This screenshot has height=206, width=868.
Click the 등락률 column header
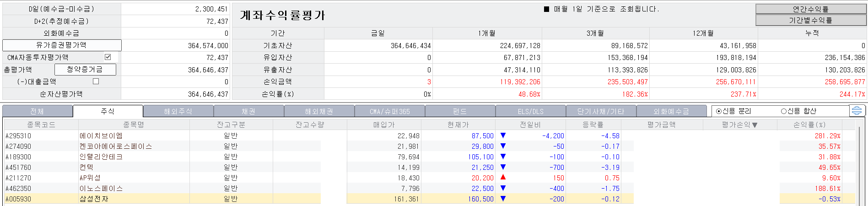pos(593,125)
